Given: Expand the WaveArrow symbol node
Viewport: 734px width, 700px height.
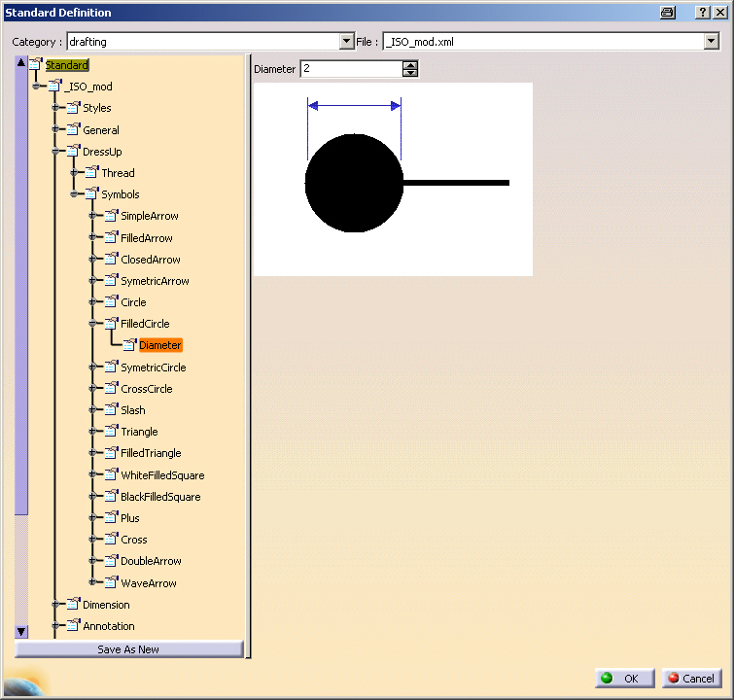Looking at the screenshot, I should [x=92, y=582].
